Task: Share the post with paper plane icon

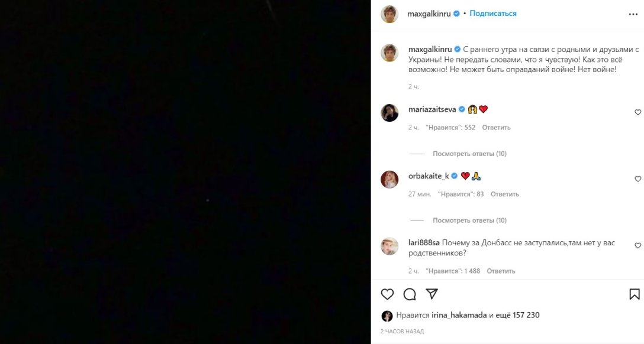Action: pyautogui.click(x=432, y=294)
